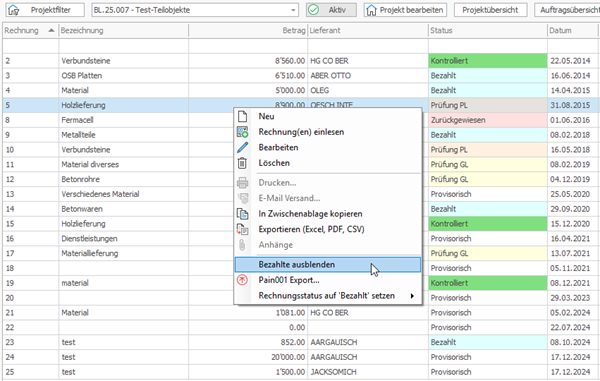Image resolution: width=600 pixels, height=381 pixels.
Task: Click Bezahlte ausblenden menu entry
Action: (x=328, y=265)
